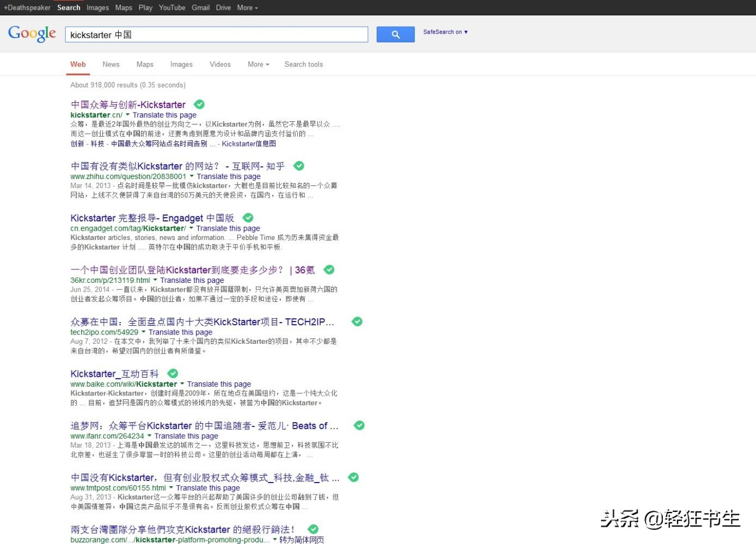Open Gmail from the top bar
Screen dimensions: 756x544
200,8
